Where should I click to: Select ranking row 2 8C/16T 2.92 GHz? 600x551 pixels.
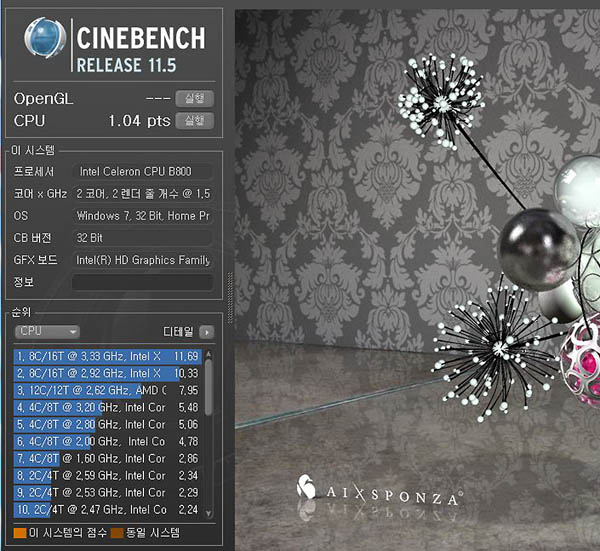108,373
